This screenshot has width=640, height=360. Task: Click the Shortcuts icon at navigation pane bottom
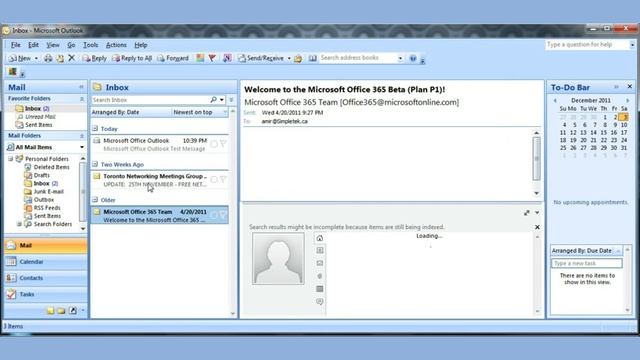[73, 311]
